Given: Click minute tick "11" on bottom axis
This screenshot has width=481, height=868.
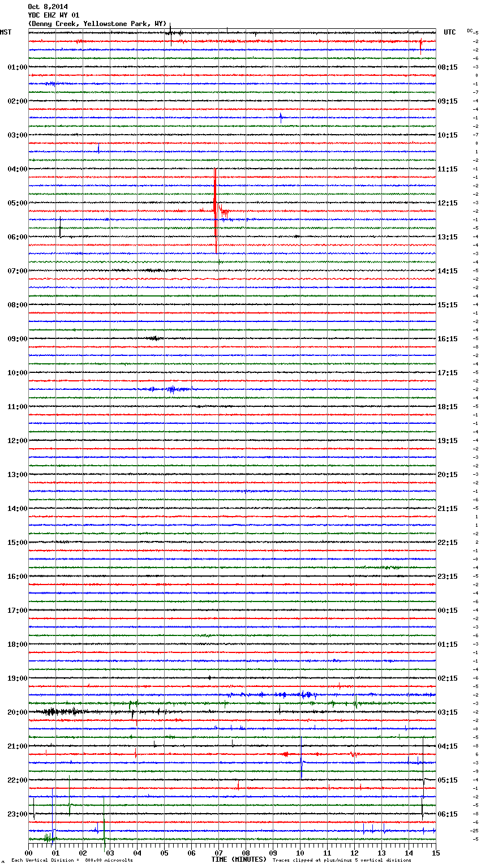Looking at the screenshot, I should pos(327,852).
